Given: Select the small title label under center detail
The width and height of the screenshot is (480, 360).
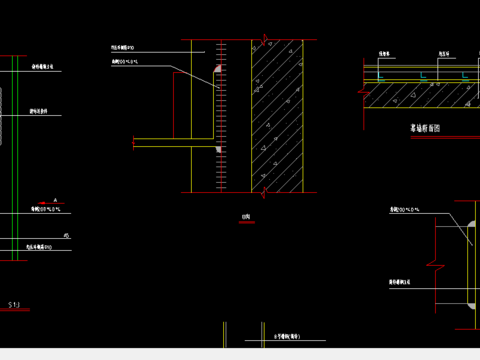Looking at the screenshot, I should pyautogui.click(x=246, y=217).
